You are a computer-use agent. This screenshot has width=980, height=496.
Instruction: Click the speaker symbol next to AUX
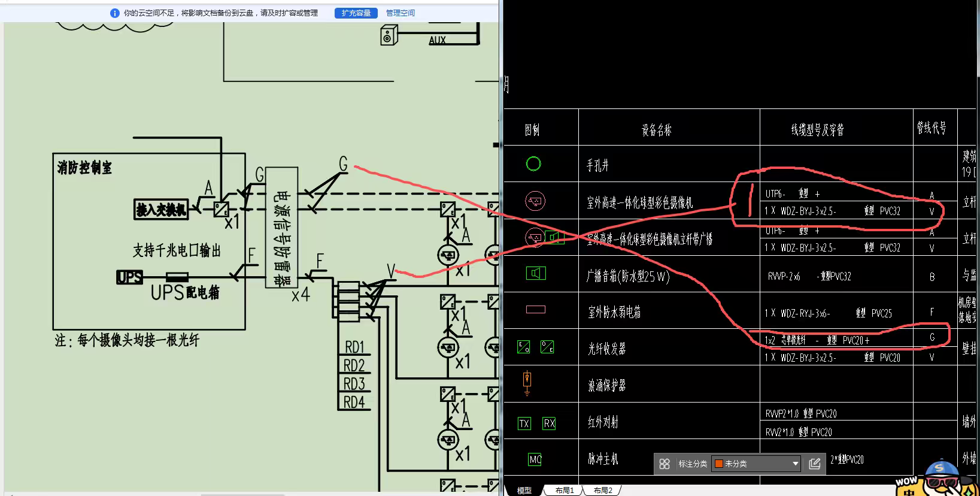[389, 35]
